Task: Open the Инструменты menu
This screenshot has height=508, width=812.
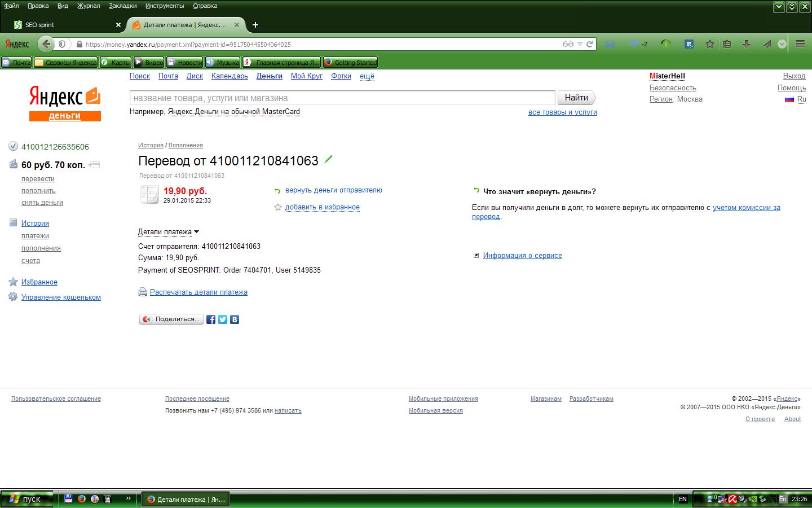Action: click(x=165, y=6)
